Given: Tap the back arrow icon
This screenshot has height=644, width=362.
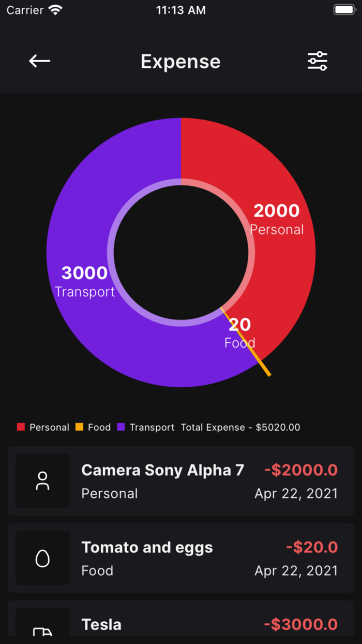Looking at the screenshot, I should (39, 61).
